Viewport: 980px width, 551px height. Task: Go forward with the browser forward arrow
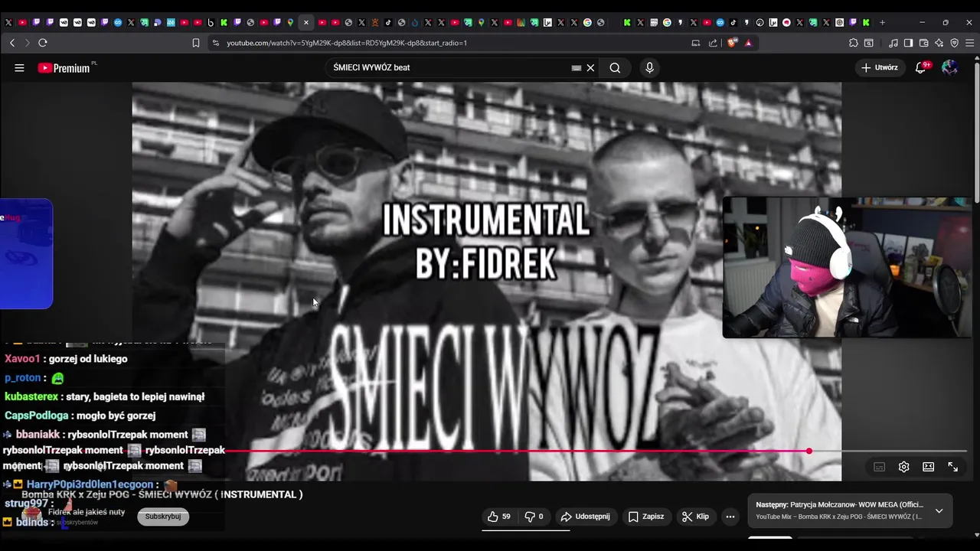click(x=27, y=43)
